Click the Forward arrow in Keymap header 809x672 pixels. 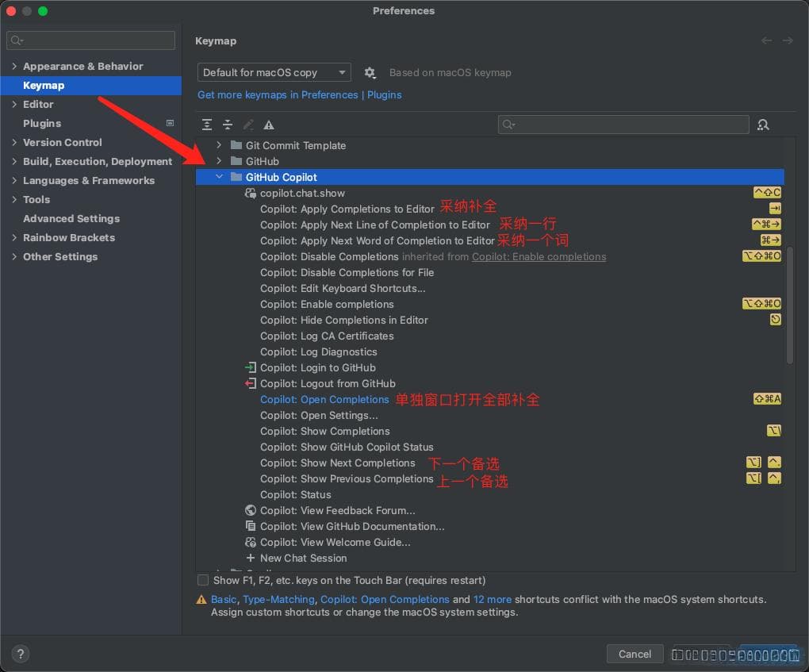click(x=788, y=40)
